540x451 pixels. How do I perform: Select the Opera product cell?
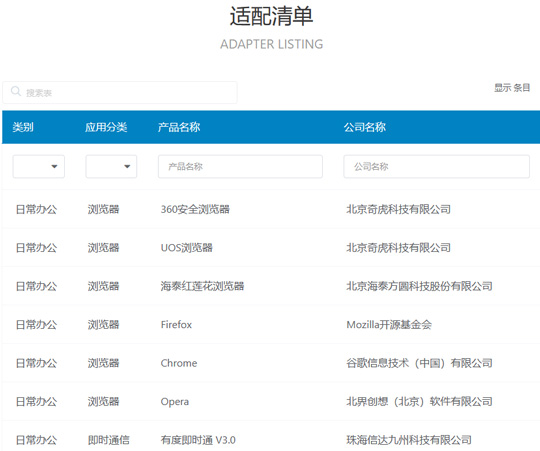tap(175, 402)
